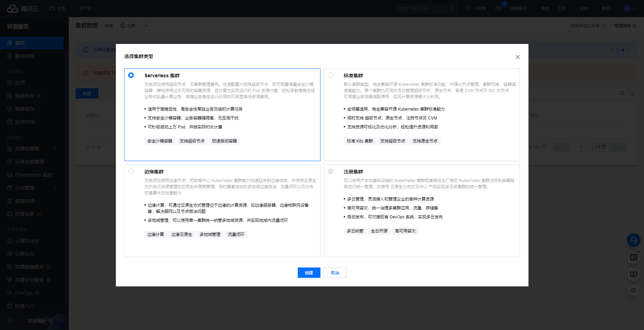Image resolution: width=644 pixels, height=330 pixels.
Task: Open the message mail icon
Action: point(498,9)
